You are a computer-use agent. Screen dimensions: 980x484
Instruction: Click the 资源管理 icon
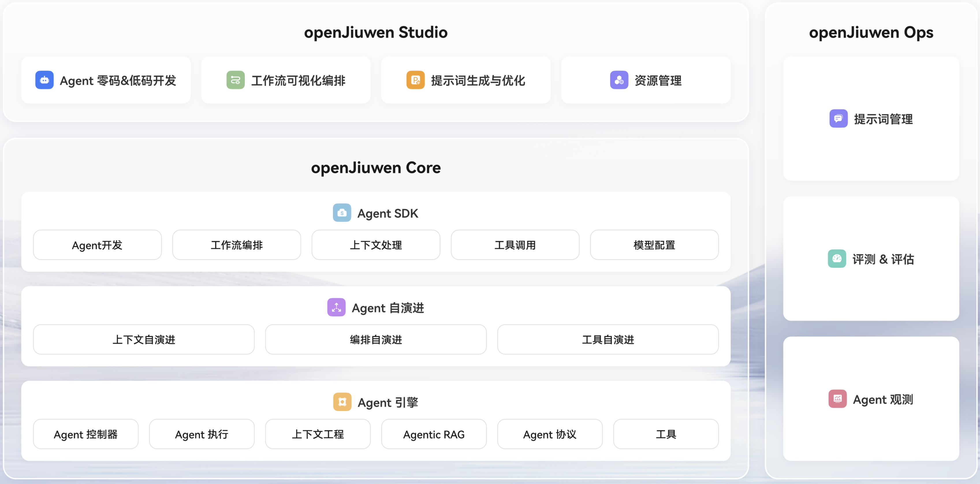(618, 80)
